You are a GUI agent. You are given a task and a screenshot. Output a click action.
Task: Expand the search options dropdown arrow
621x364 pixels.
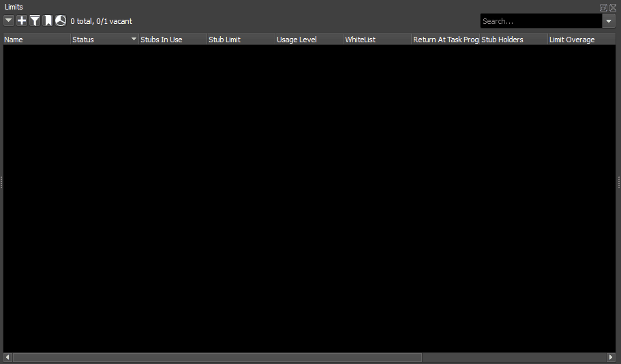tap(609, 21)
